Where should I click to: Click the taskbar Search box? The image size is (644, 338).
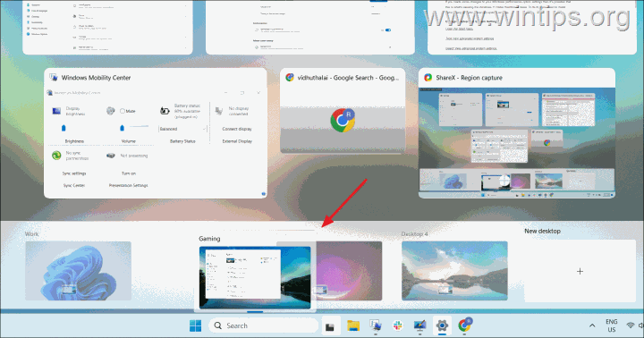[264, 325]
